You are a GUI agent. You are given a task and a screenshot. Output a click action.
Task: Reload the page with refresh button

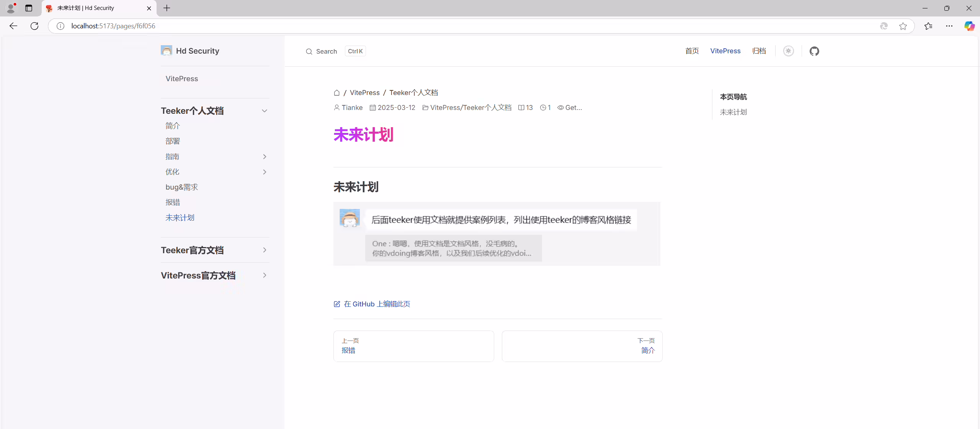[x=34, y=26]
